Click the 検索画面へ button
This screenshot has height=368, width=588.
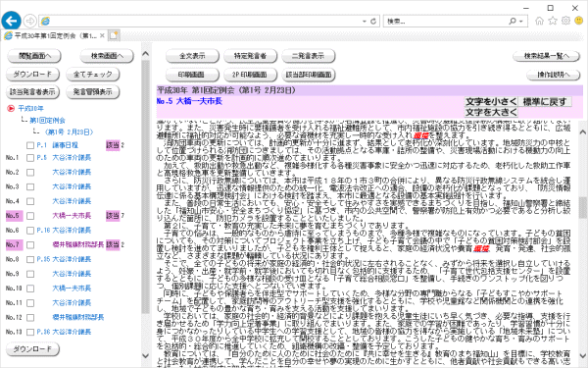point(107,56)
